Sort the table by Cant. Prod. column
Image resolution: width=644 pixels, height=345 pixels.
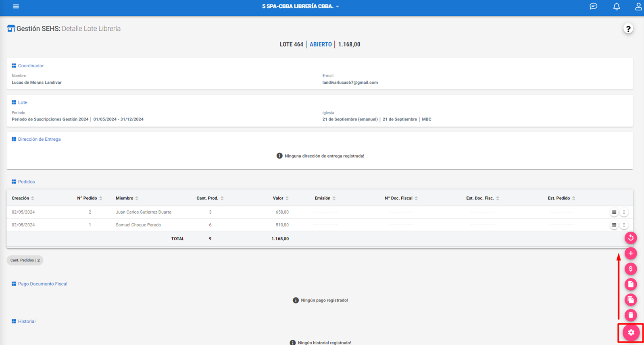[x=210, y=198]
